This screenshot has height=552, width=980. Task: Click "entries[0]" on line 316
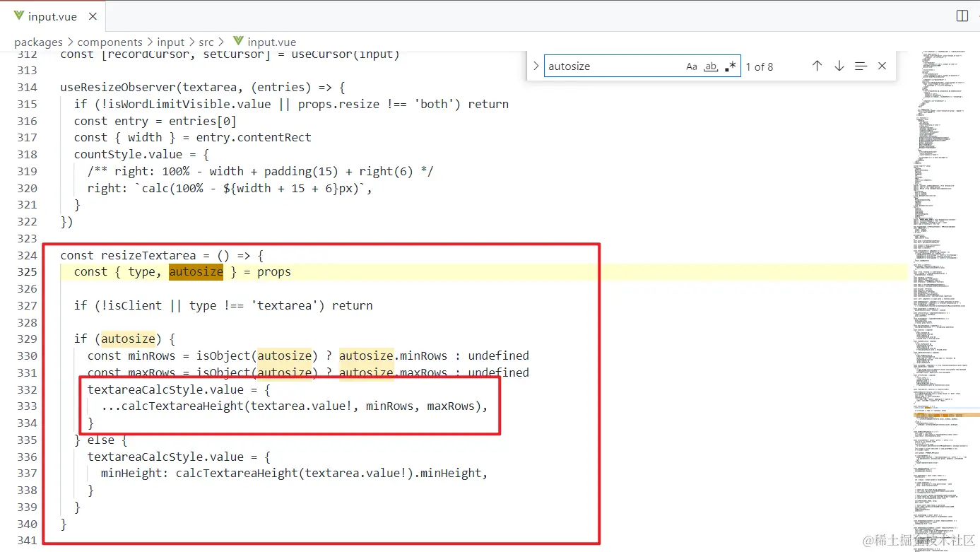tap(203, 121)
